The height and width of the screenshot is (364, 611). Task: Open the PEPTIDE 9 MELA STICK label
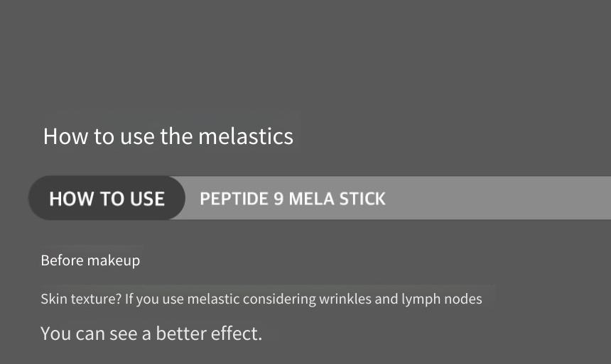click(x=292, y=199)
